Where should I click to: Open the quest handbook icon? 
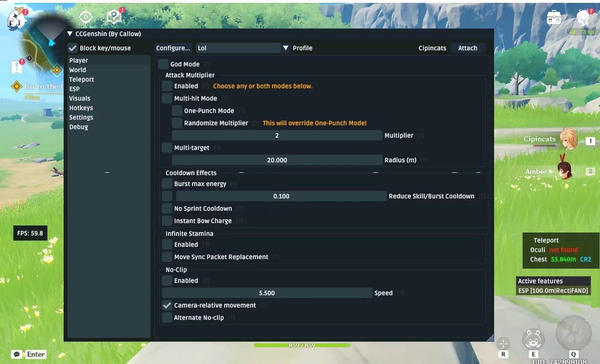tap(114, 17)
